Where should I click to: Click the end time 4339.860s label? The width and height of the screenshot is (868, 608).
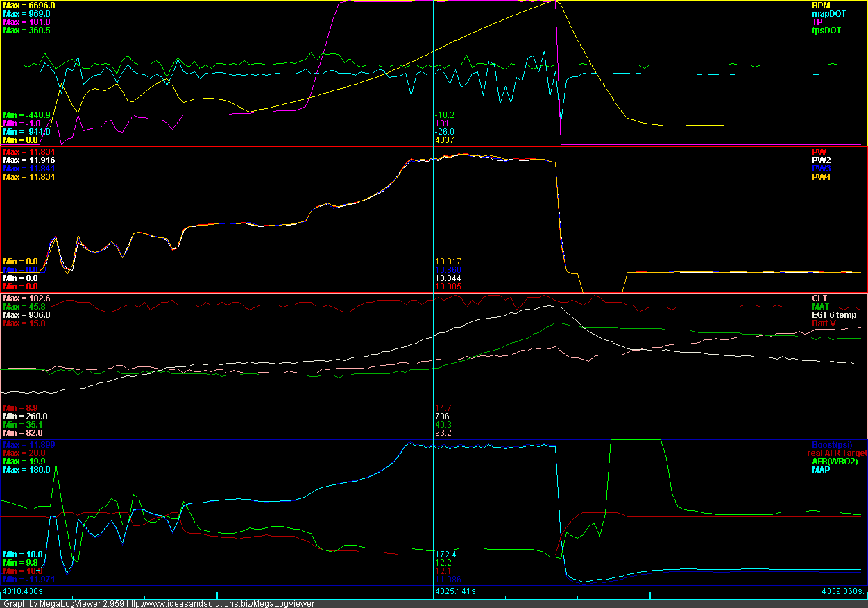point(842,591)
